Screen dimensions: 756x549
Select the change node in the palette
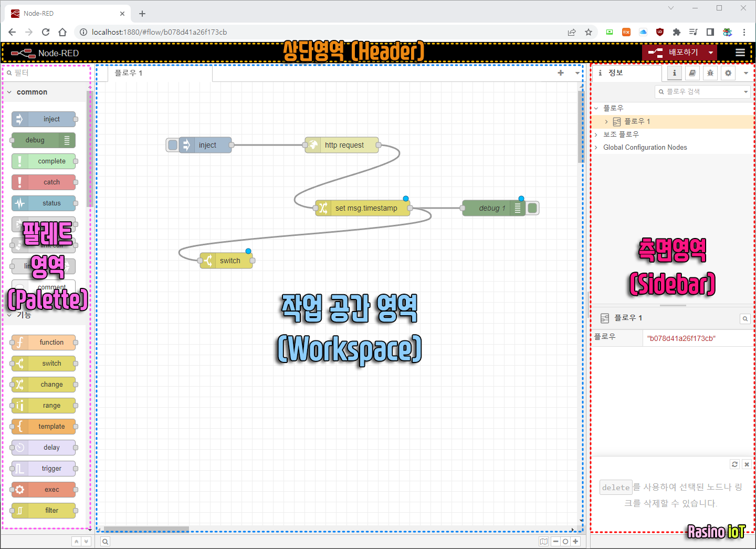(x=44, y=385)
